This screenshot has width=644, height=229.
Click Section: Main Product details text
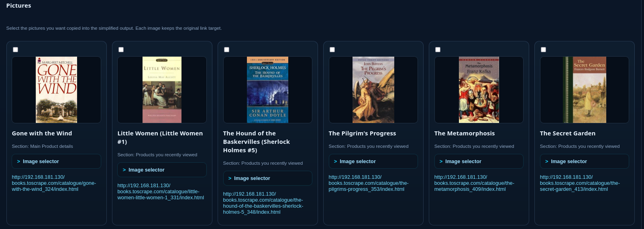click(x=42, y=146)
